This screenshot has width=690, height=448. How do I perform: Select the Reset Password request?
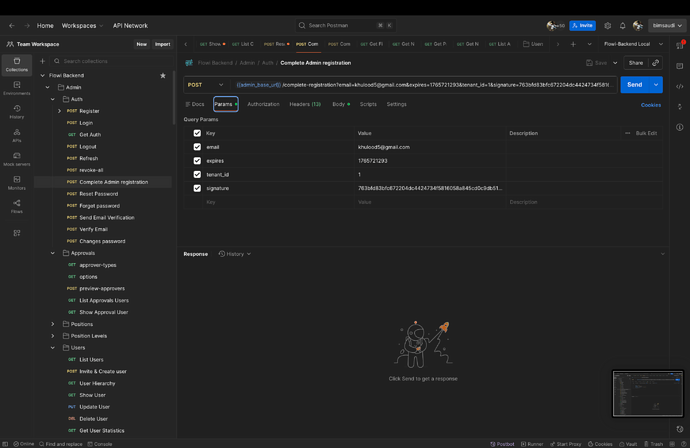coord(98,194)
